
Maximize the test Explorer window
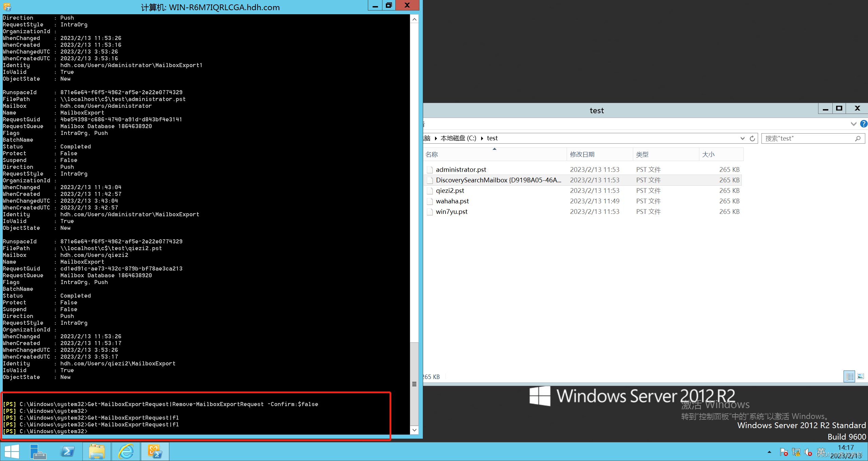pos(839,108)
